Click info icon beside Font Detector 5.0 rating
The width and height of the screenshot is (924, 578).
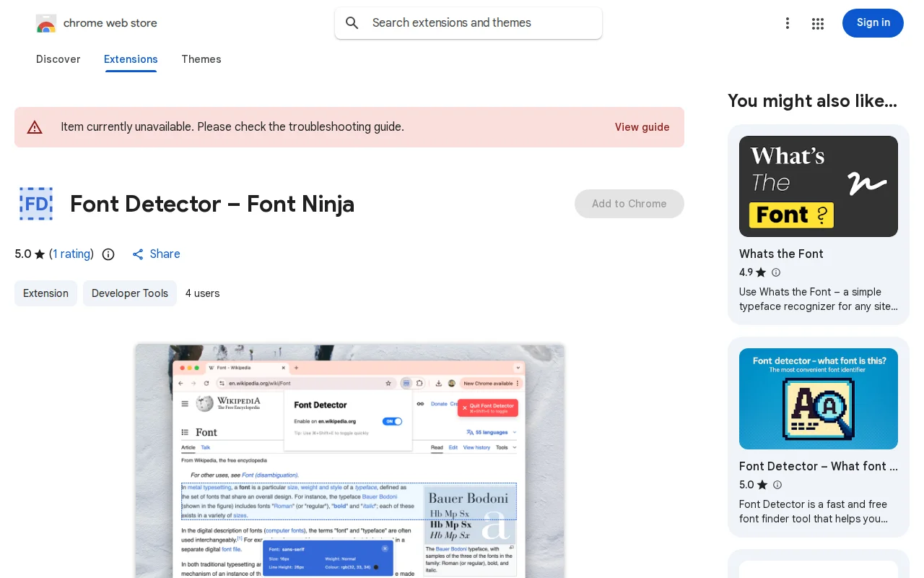777,485
